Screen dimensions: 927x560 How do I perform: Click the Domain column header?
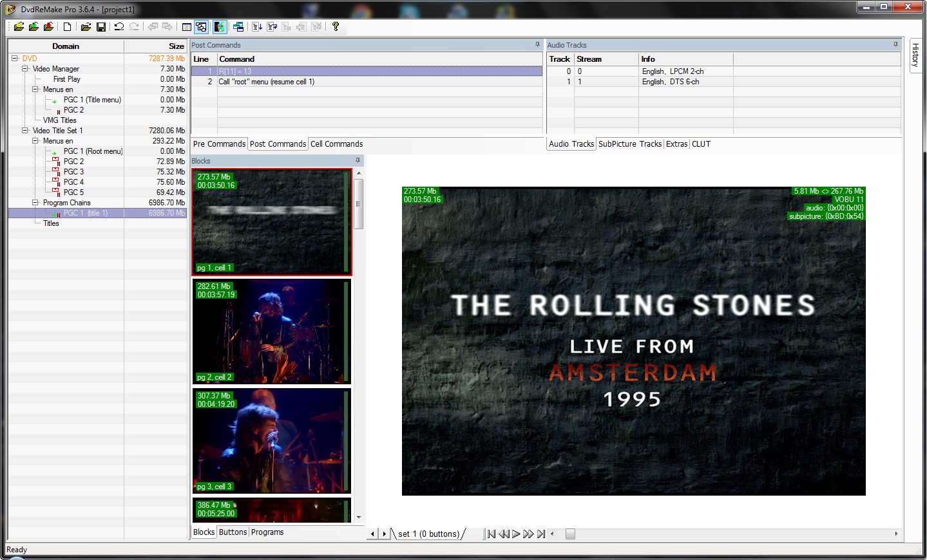pos(66,46)
